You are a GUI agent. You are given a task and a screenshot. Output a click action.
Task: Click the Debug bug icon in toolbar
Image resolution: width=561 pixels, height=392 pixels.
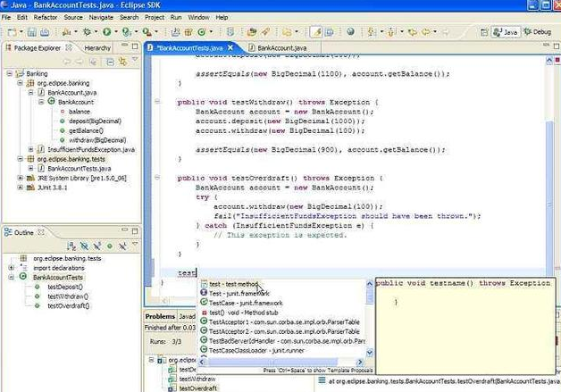click(88, 31)
